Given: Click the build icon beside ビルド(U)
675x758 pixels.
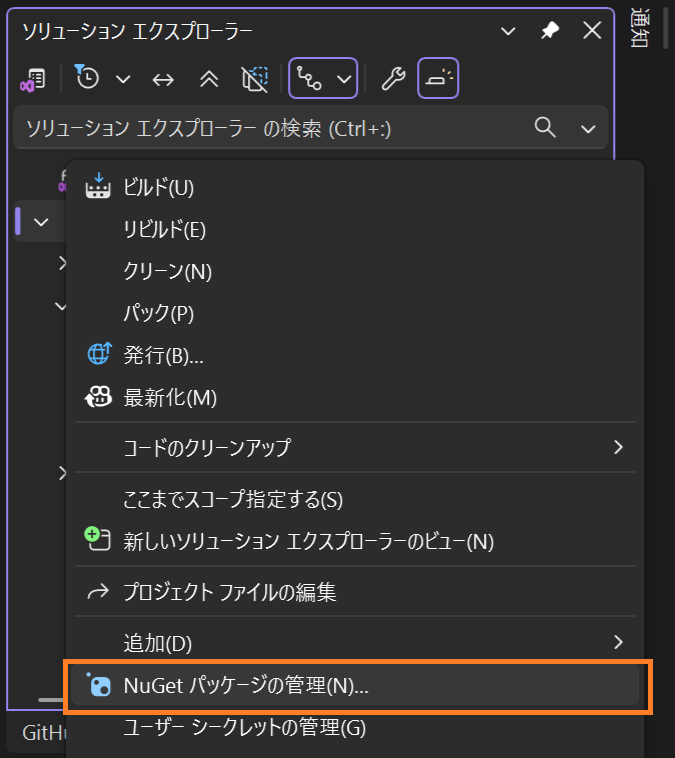Looking at the screenshot, I should pos(98,186).
